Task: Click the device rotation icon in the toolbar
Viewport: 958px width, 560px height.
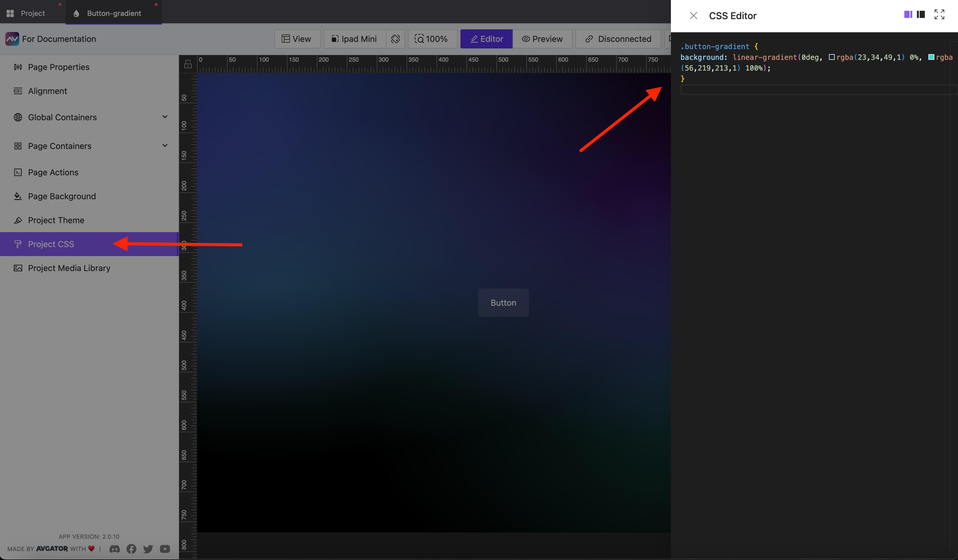Action: pos(395,39)
